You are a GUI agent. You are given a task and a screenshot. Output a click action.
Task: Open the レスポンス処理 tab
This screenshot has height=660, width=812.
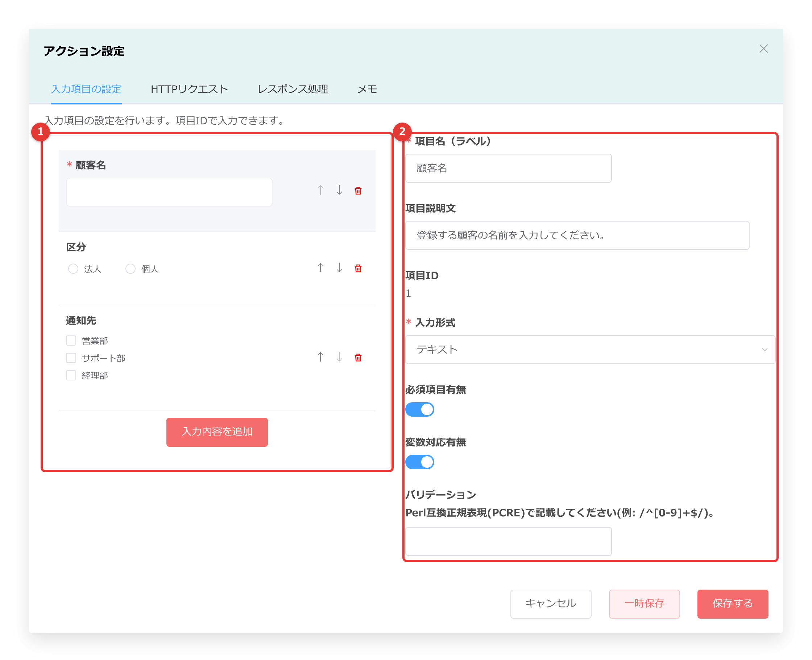pyautogui.click(x=293, y=89)
